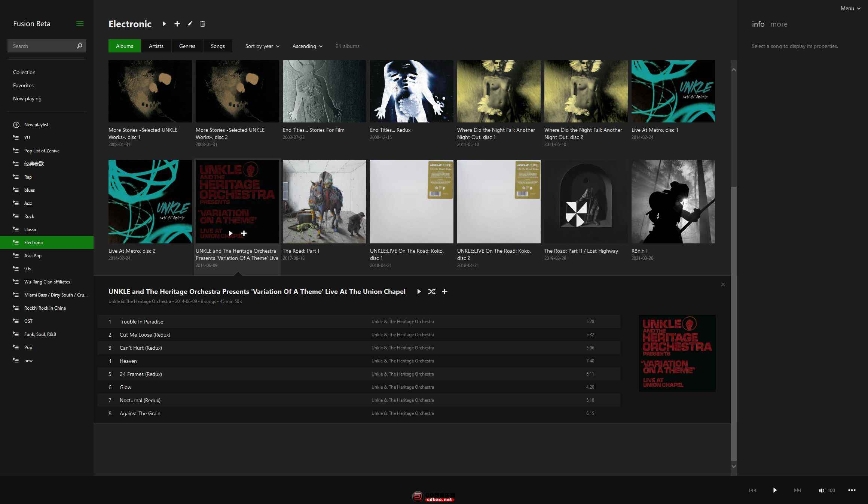Viewport: 868px width, 504px height.
Task: Switch to the Songs tab
Action: tap(218, 46)
